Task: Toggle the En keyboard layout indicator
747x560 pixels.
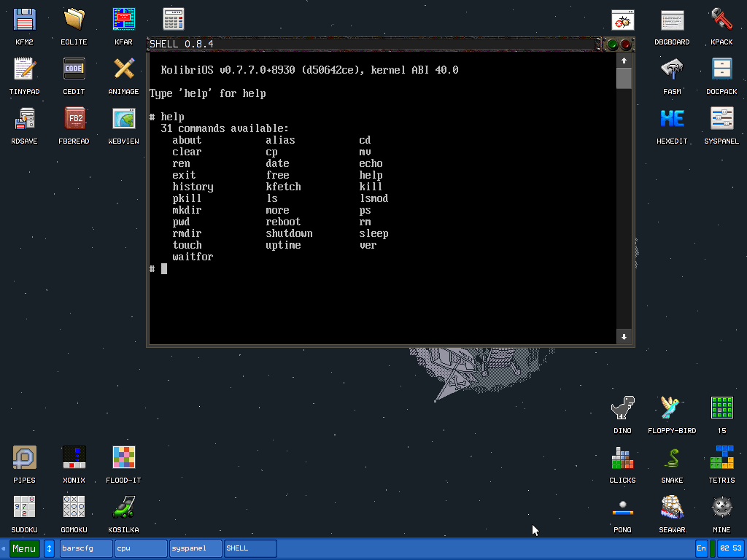Action: click(x=701, y=548)
